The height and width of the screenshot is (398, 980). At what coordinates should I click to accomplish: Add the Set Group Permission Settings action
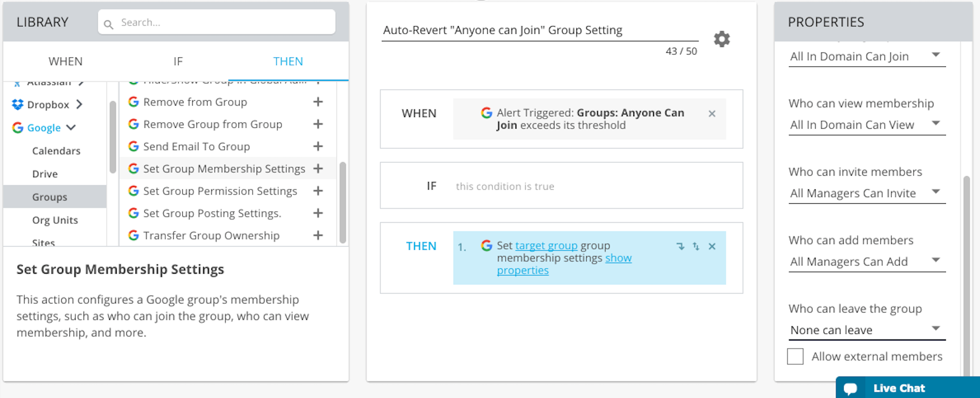pos(318,191)
